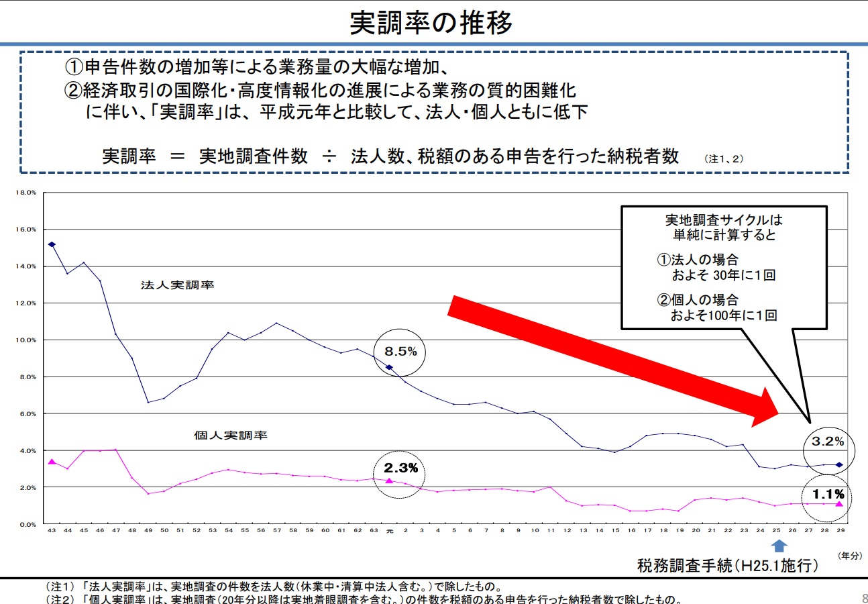
Task: Click the circled 3.2% value label
Action: point(828,442)
